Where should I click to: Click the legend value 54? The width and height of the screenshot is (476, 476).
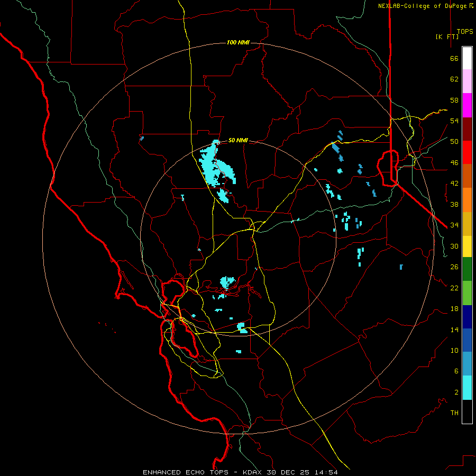click(454, 121)
